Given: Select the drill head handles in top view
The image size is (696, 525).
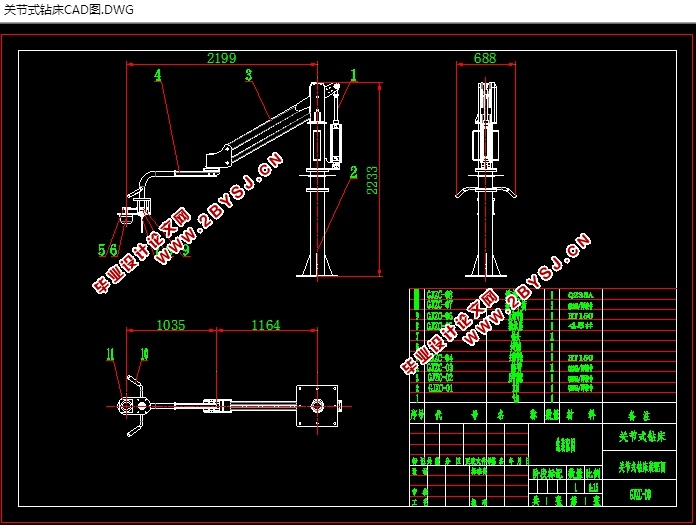Looking at the screenshot, I should (x=128, y=406).
